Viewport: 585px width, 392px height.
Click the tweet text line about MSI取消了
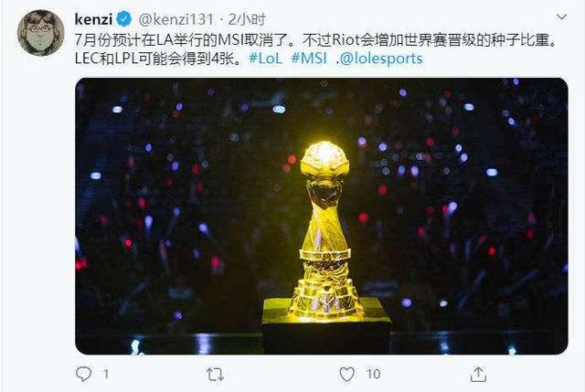pos(315,39)
